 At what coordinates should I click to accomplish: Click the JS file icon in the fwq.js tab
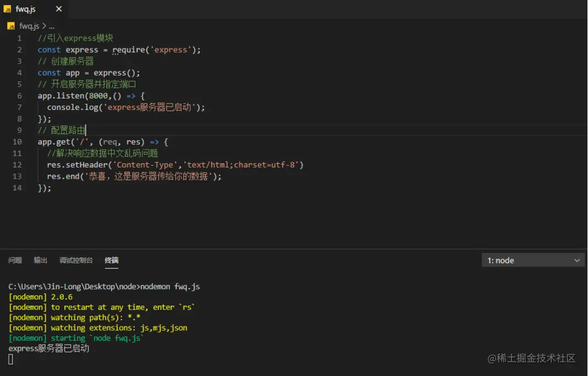click(8, 9)
